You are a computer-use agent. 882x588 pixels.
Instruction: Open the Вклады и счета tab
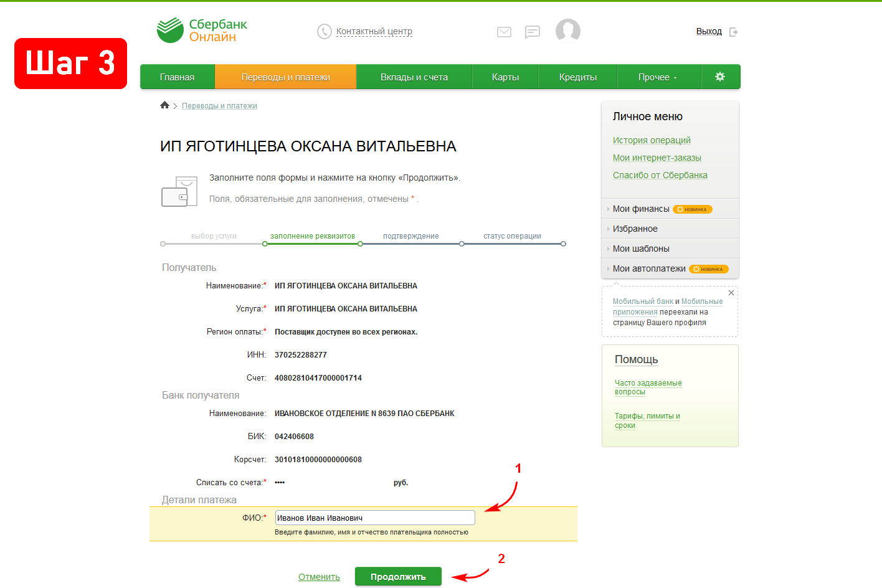coord(414,77)
